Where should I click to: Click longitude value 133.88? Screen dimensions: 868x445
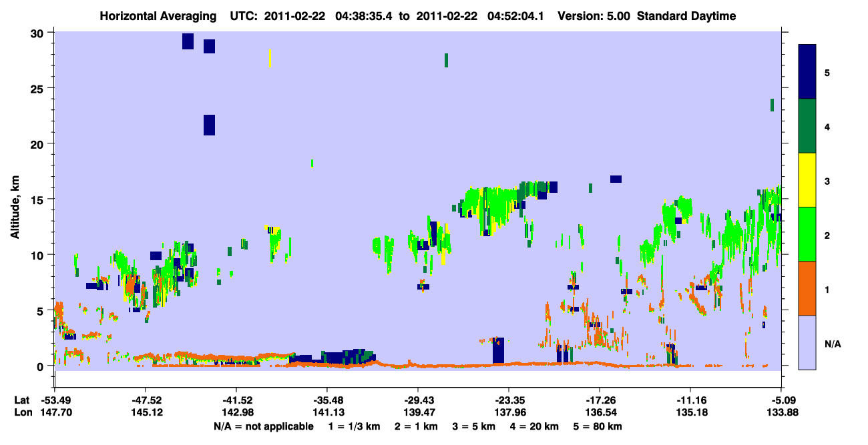pyautogui.click(x=781, y=413)
